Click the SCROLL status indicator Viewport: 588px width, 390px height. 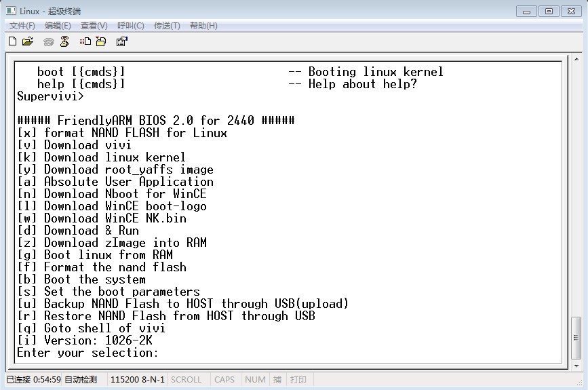point(186,380)
